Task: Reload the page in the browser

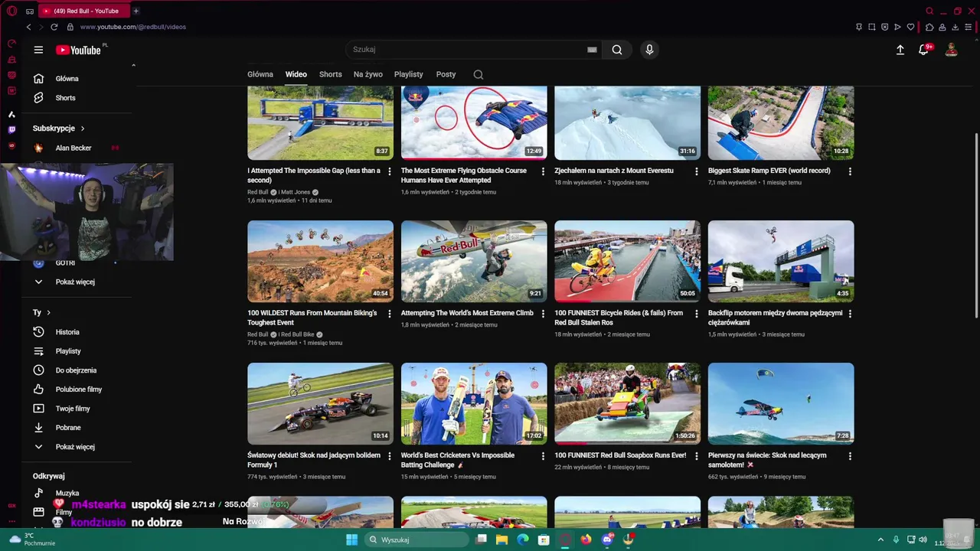Action: point(54,27)
